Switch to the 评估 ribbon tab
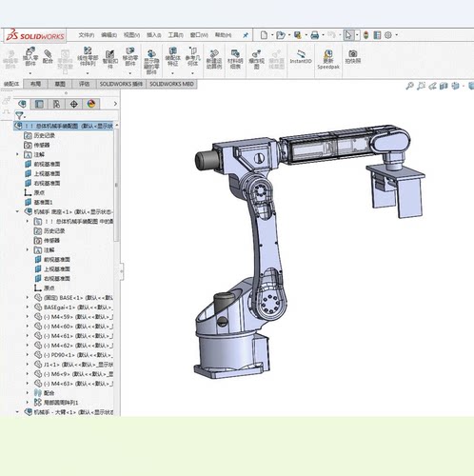474x476 pixels. coord(84,84)
